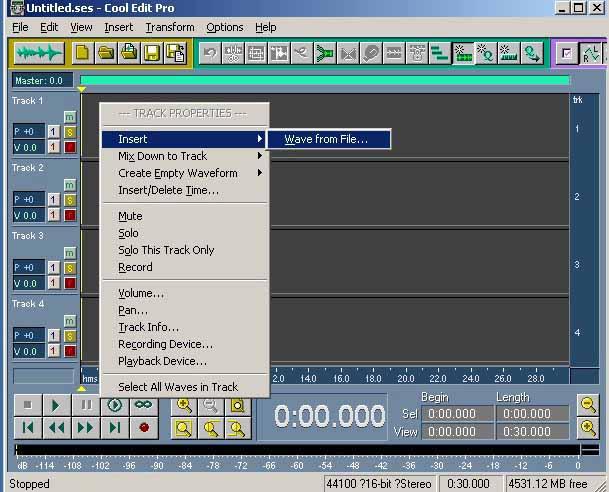Toggle mute button on Track 1

coord(69,117)
